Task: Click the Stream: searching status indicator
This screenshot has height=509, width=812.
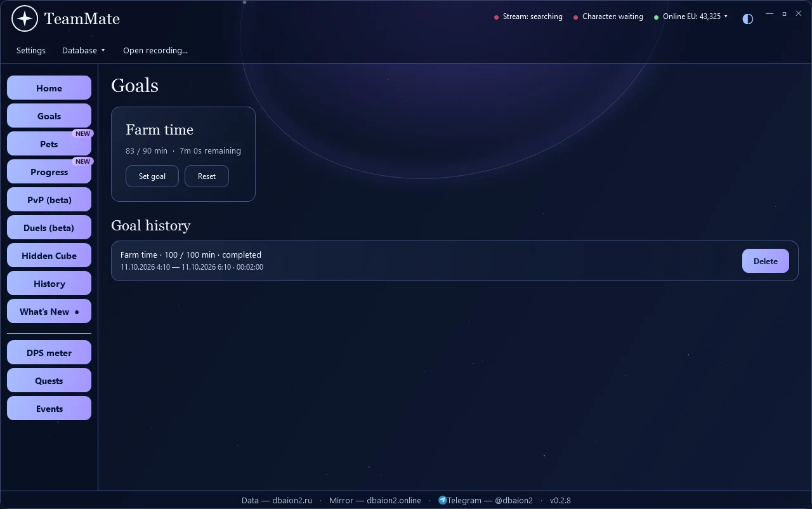Action: 528,17
